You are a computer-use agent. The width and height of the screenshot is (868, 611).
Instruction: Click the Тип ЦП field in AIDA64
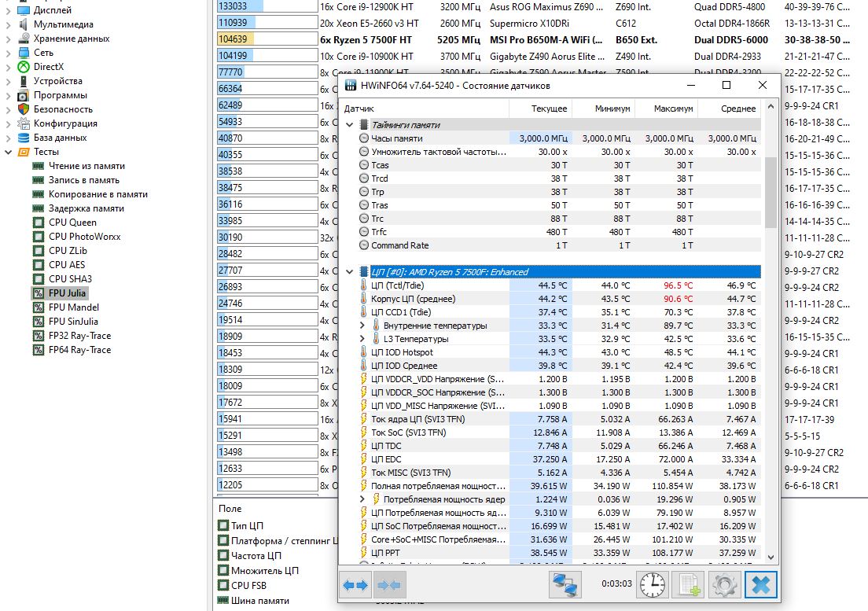coord(247,526)
